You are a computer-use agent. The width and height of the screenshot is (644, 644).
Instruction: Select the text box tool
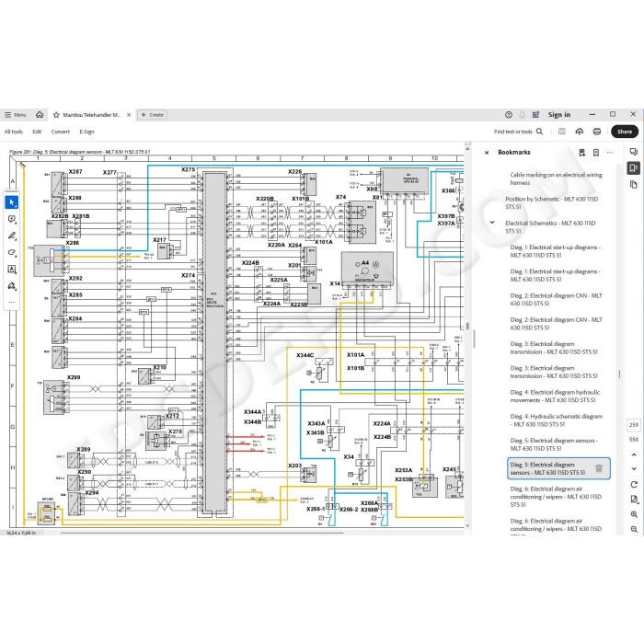(x=11, y=269)
